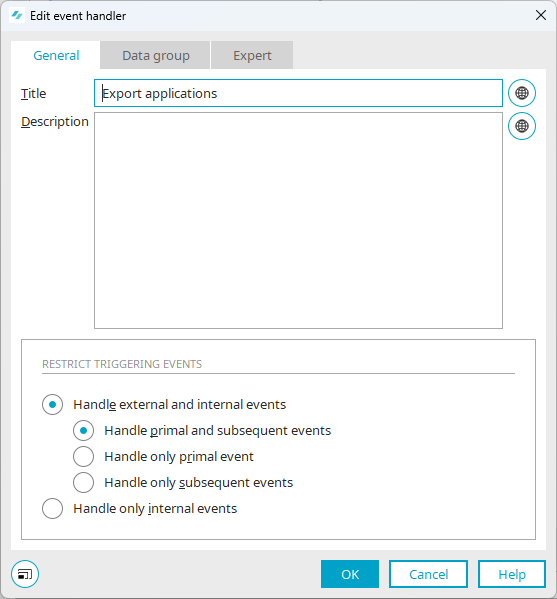The height and width of the screenshot is (599, 557).
Task: Open the translation globe next to Description
Action: point(521,126)
